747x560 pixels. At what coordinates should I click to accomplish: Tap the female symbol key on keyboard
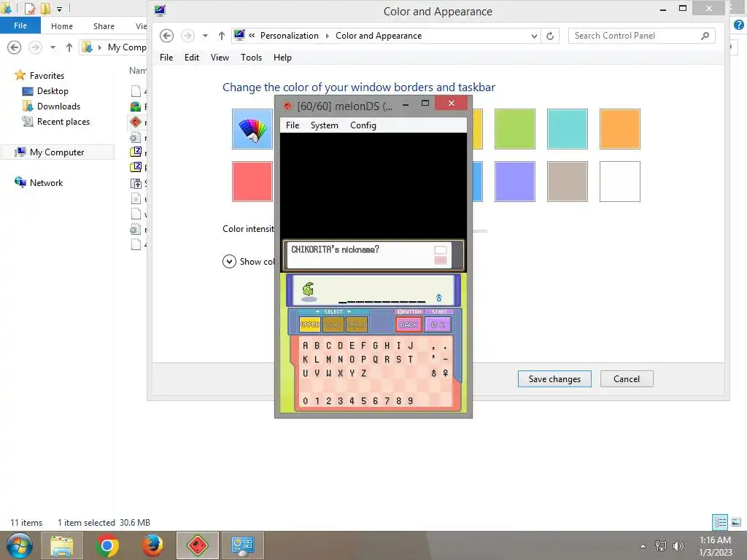coord(446,373)
